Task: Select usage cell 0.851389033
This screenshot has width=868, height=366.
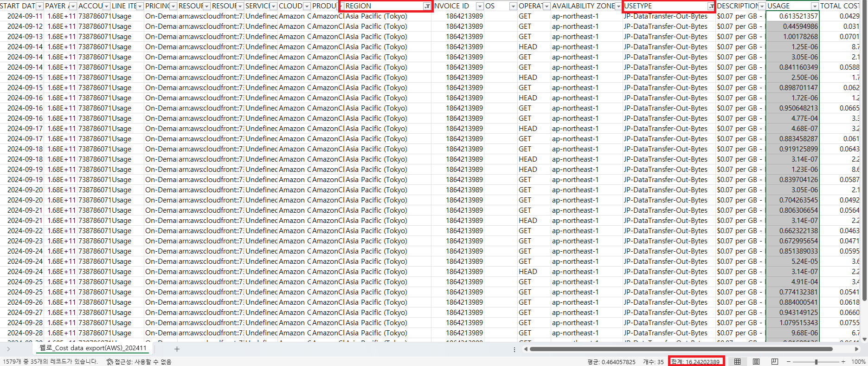Action: 793,251
